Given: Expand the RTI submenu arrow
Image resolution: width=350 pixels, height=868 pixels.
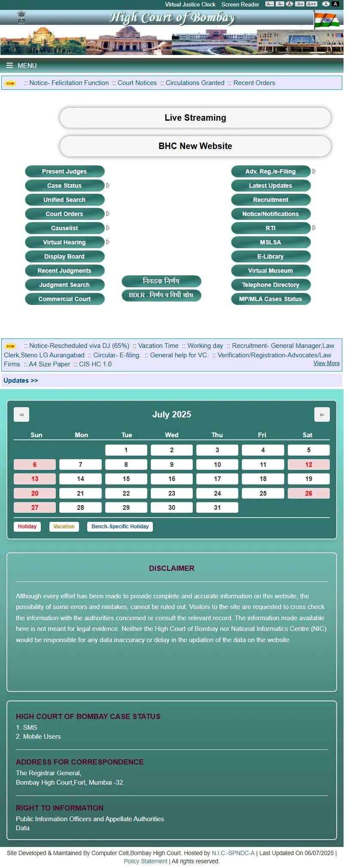Looking at the screenshot, I should (x=314, y=228).
